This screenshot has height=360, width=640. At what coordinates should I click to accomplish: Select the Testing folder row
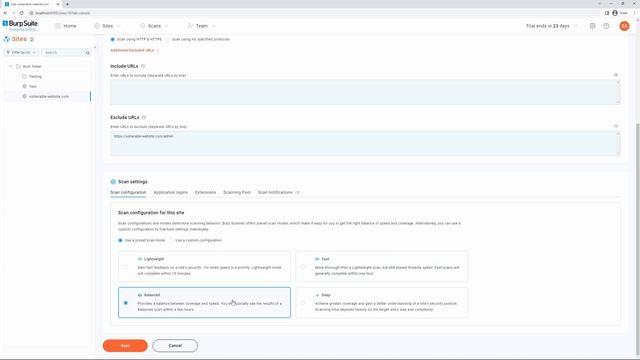48,76
